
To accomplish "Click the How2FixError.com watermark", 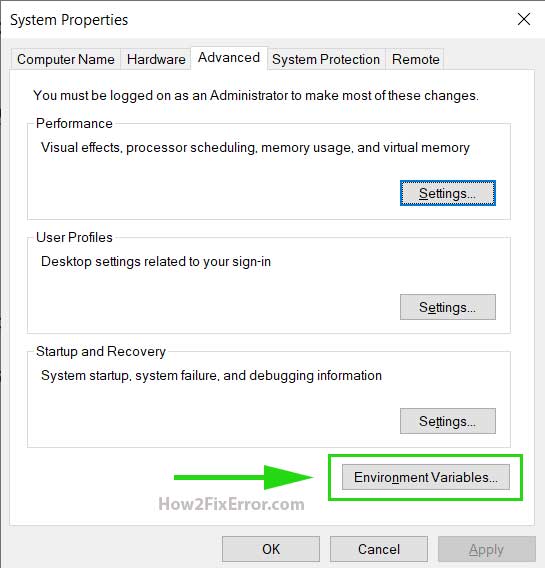I will click(231, 504).
